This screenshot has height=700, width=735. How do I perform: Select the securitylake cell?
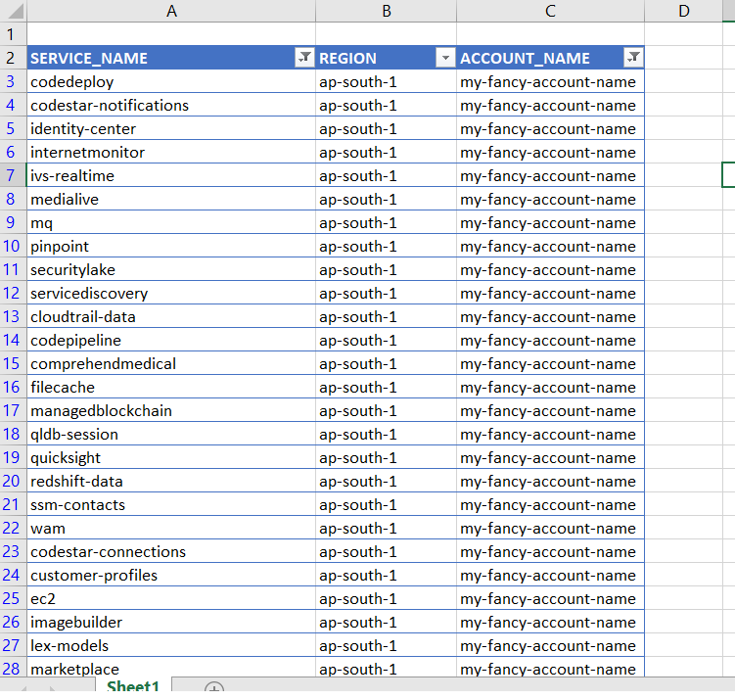[171, 269]
